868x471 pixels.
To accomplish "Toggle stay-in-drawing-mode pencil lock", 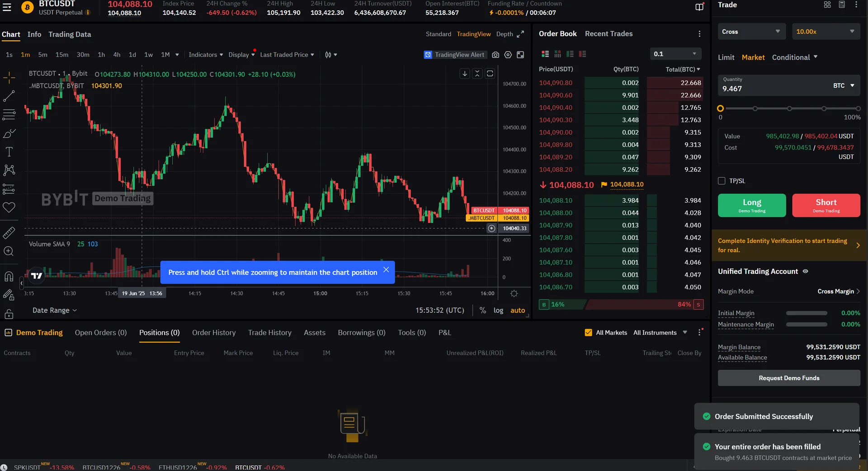I will click(x=9, y=295).
